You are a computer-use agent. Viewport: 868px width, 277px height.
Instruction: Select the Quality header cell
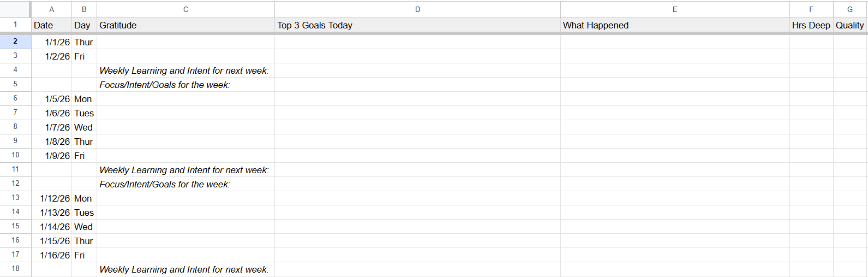pyautogui.click(x=849, y=25)
